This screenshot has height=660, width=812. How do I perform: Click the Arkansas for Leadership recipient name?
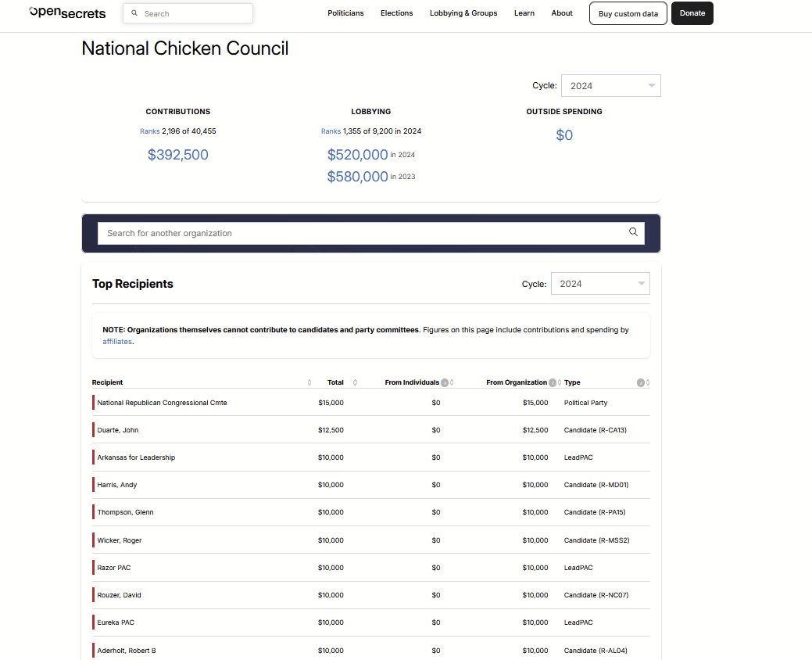point(136,457)
